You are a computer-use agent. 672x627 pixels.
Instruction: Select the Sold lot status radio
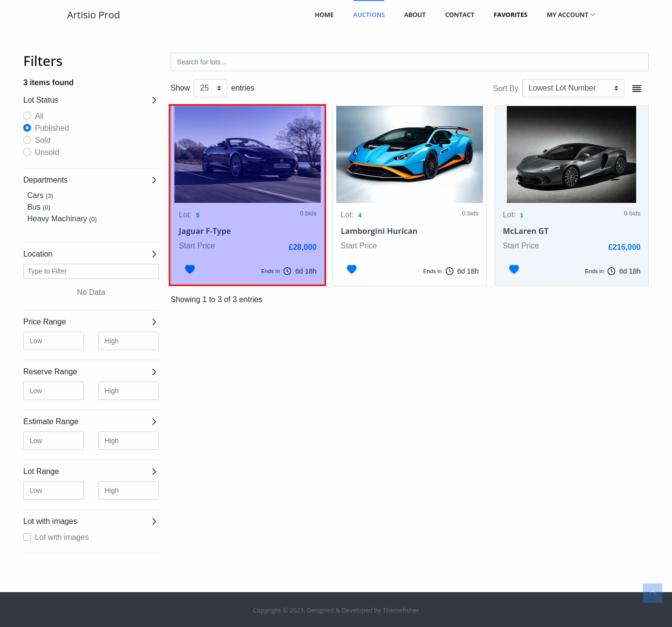pyautogui.click(x=27, y=140)
